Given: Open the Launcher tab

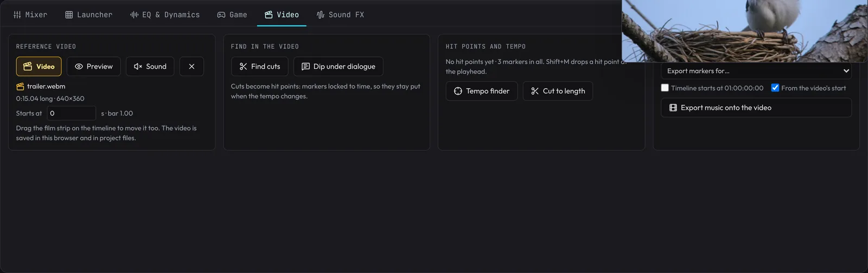Looking at the screenshot, I should click(89, 15).
